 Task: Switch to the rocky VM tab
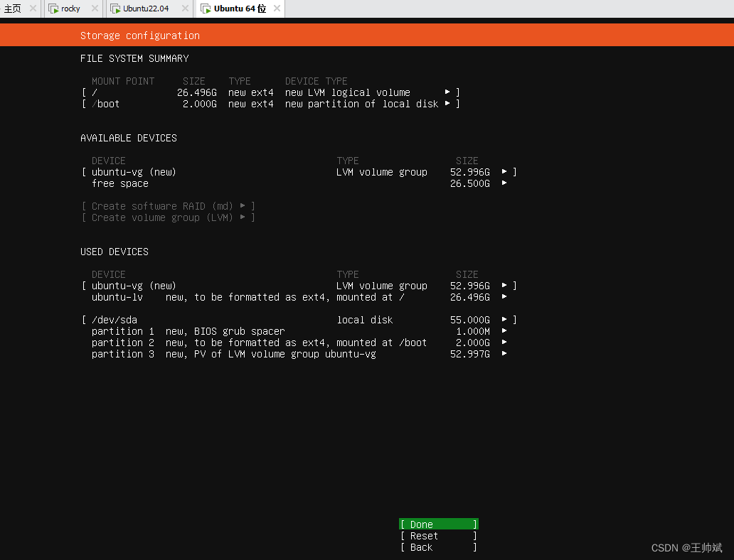(x=70, y=9)
